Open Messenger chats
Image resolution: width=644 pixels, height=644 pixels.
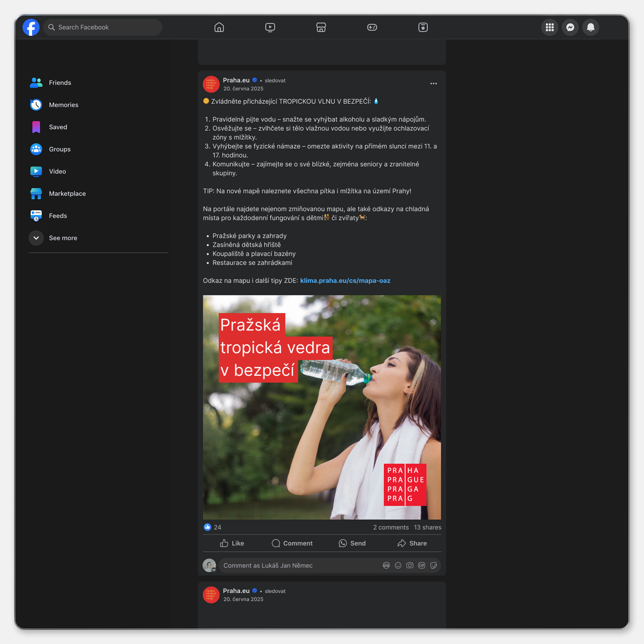coord(570,27)
